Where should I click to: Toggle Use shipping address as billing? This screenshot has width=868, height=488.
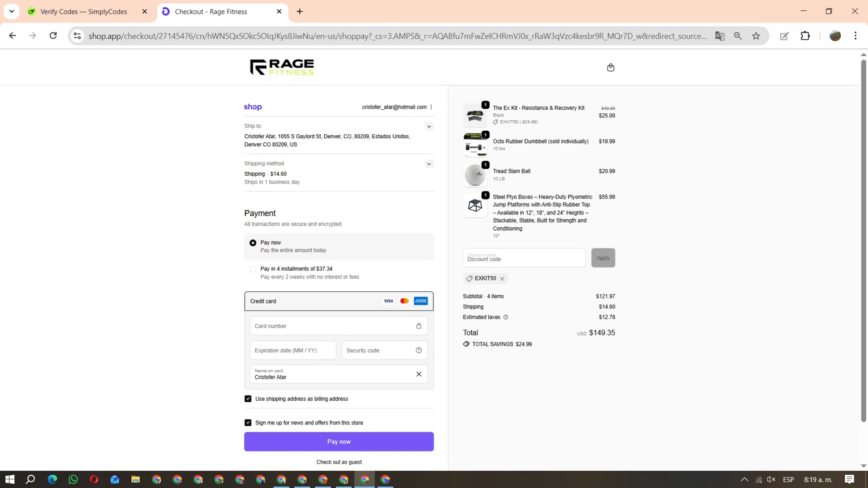pyautogui.click(x=248, y=399)
